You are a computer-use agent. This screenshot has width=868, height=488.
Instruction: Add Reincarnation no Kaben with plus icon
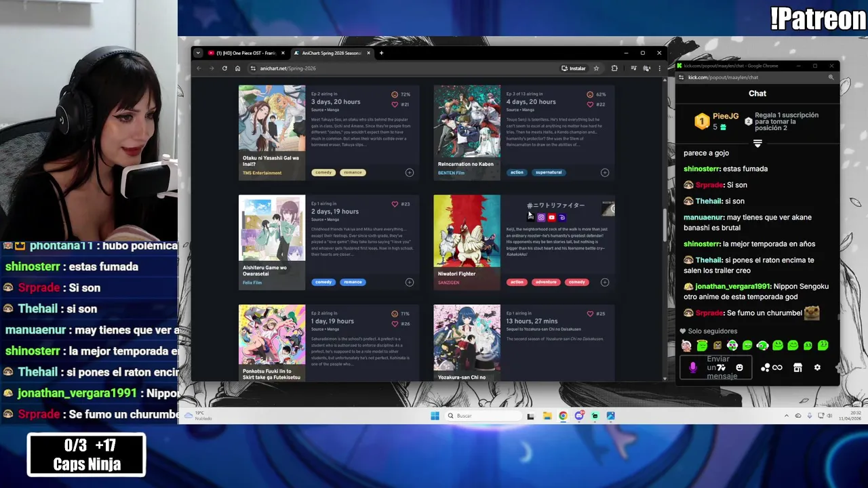click(x=605, y=173)
